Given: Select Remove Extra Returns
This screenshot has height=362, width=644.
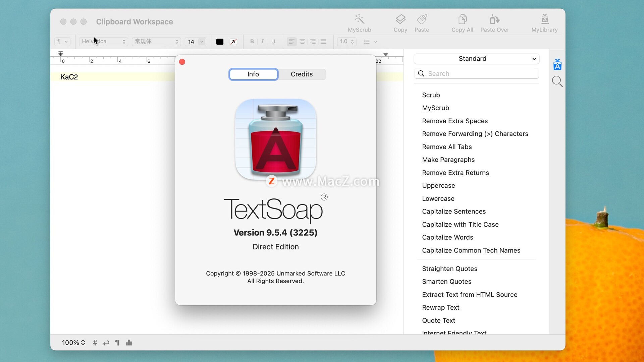Looking at the screenshot, I should pos(455,173).
